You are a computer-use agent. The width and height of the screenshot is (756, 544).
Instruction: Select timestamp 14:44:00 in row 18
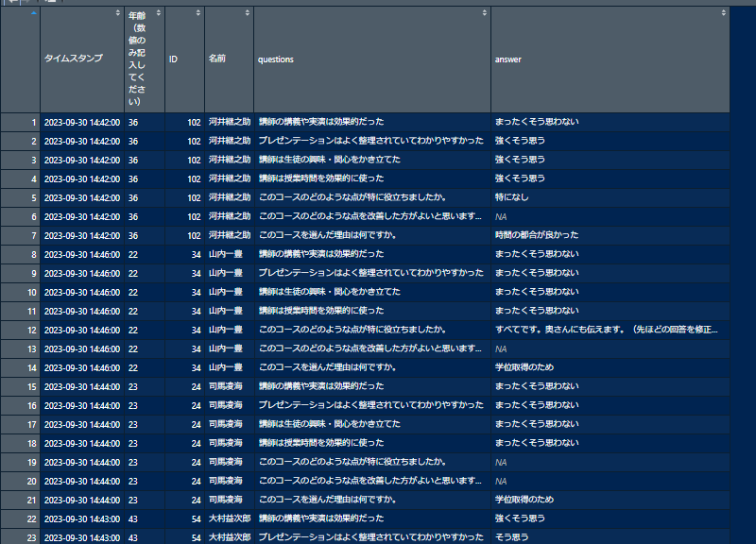coord(82,443)
